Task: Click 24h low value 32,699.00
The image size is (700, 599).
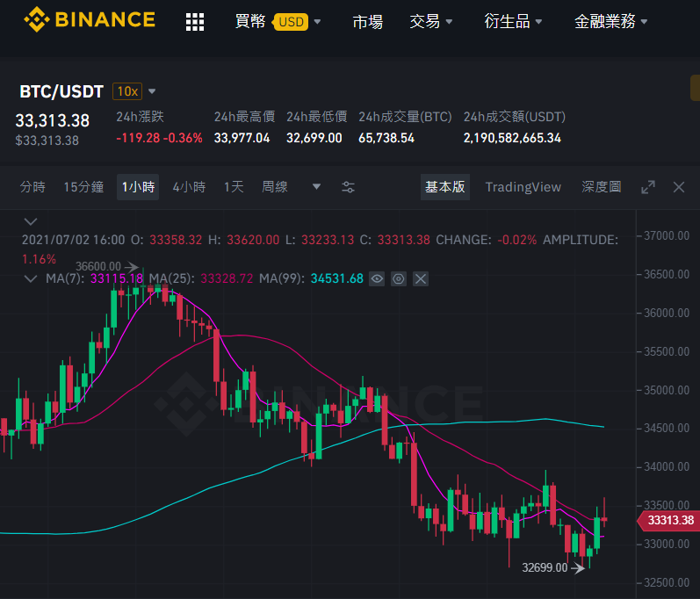Action: (x=314, y=138)
